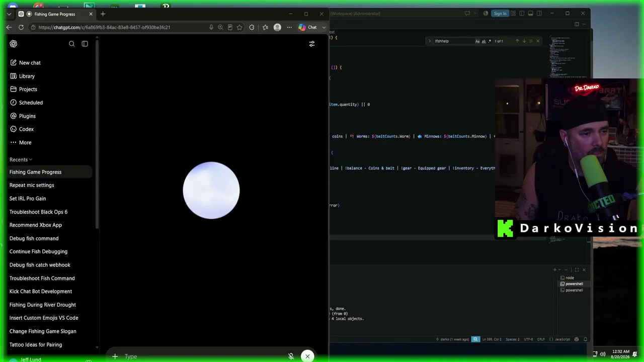
Task: Toggle Match Whole Word in find widget
Action: 484,41
